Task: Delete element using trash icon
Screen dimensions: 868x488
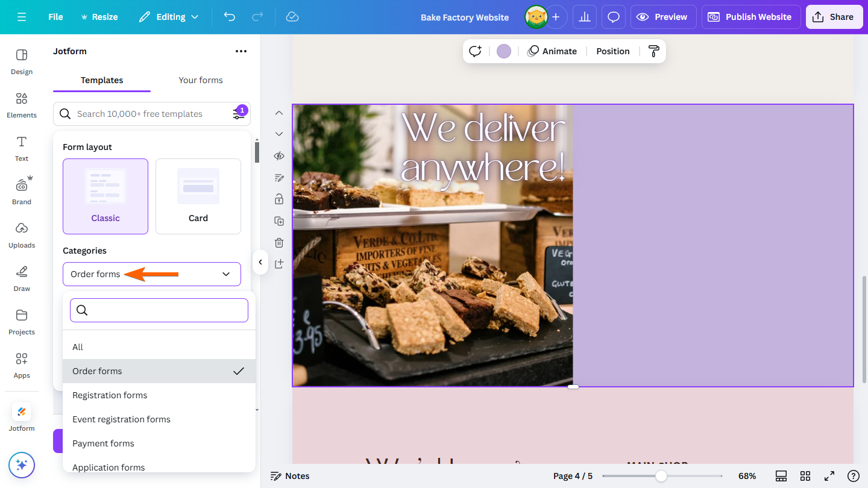Action: click(x=278, y=242)
